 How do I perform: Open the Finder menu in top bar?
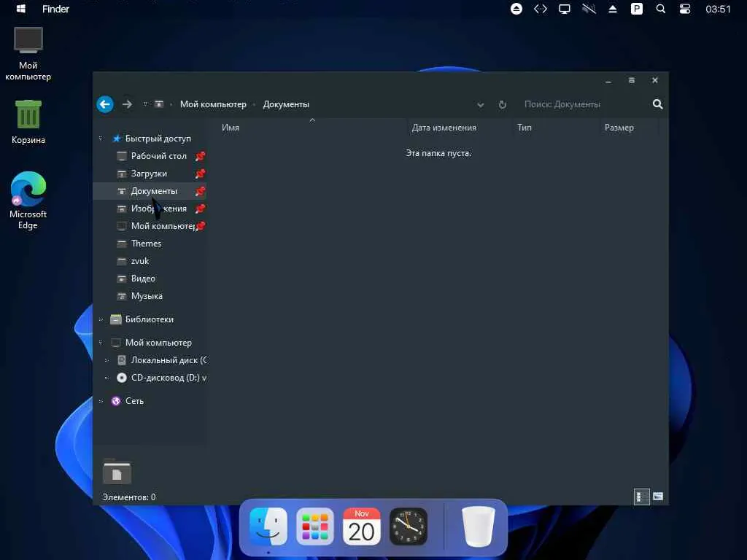[55, 9]
